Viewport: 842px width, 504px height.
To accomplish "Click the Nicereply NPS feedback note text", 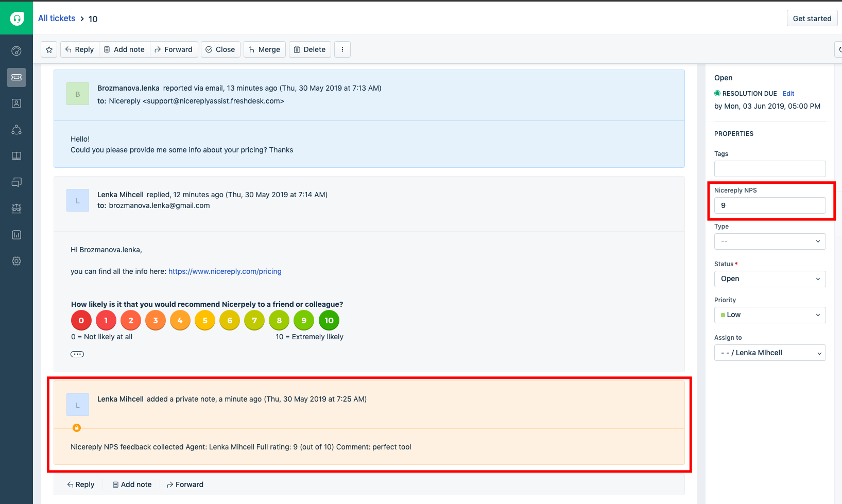I will (x=241, y=447).
